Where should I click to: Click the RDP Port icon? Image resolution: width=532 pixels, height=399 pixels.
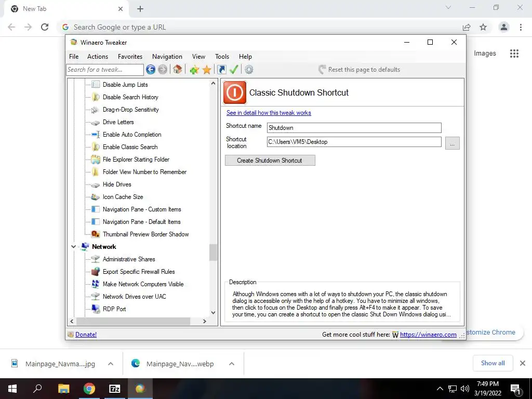(x=96, y=309)
